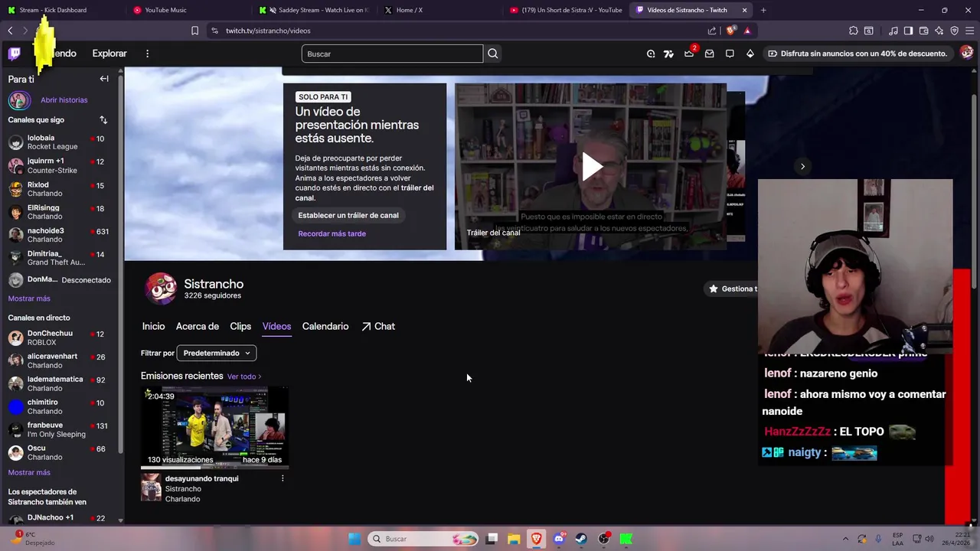Click Establecer un tráiler de canal
Image resolution: width=980 pixels, height=551 pixels.
348,215
